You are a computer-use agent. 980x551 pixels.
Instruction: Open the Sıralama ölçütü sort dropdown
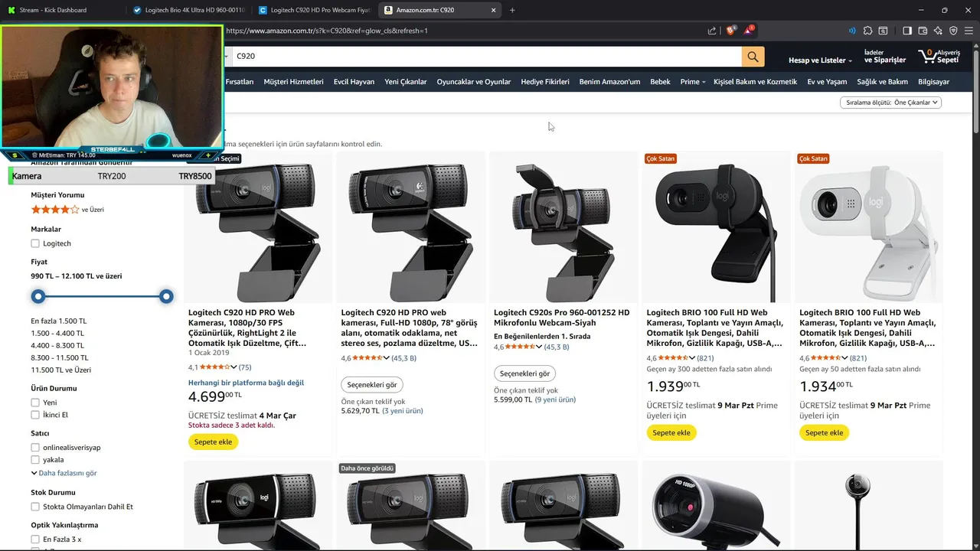[890, 102]
